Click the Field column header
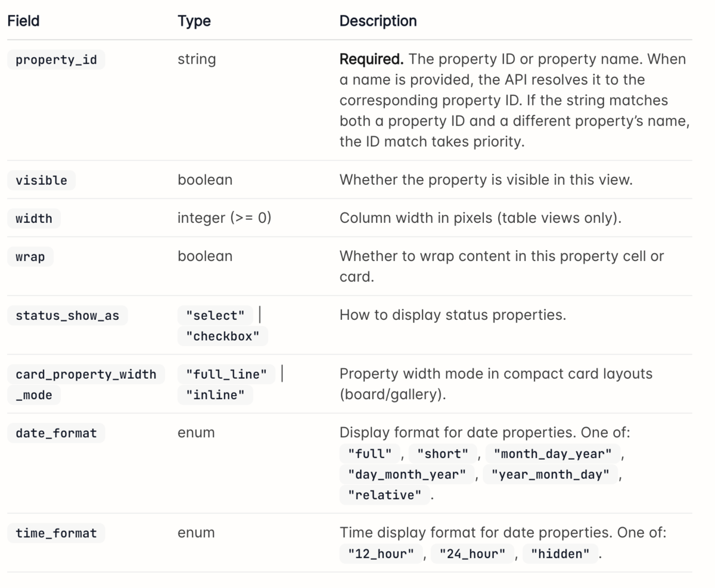Screen dimensions: 715x588 pyautogui.click(x=23, y=21)
